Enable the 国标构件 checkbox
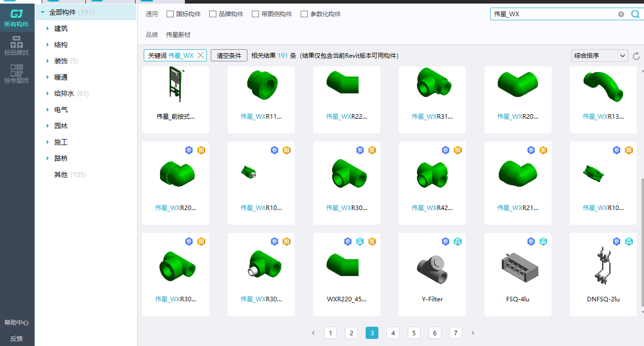644x346 pixels. click(170, 14)
